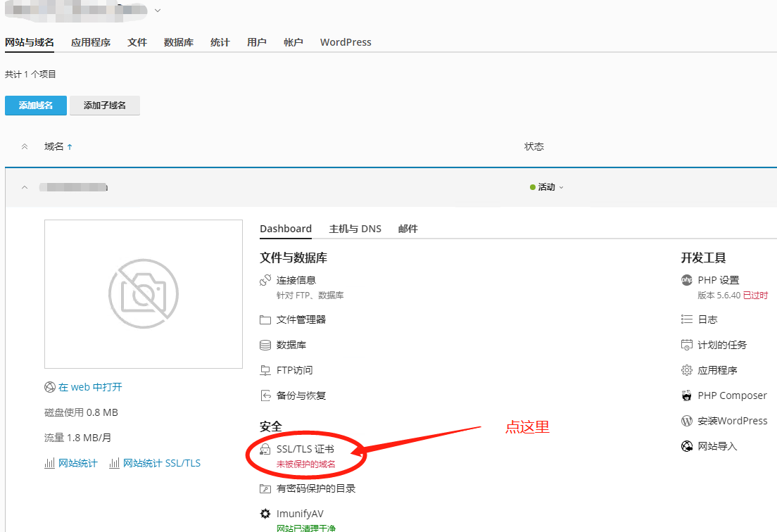Click the File Manager folder icon
Viewport: 777px width, 532px height.
coord(265,320)
